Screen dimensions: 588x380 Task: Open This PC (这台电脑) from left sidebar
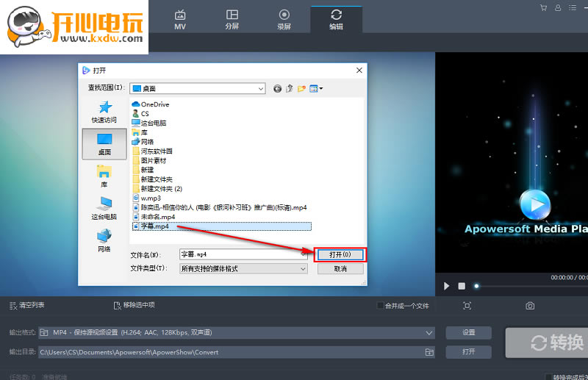point(104,208)
